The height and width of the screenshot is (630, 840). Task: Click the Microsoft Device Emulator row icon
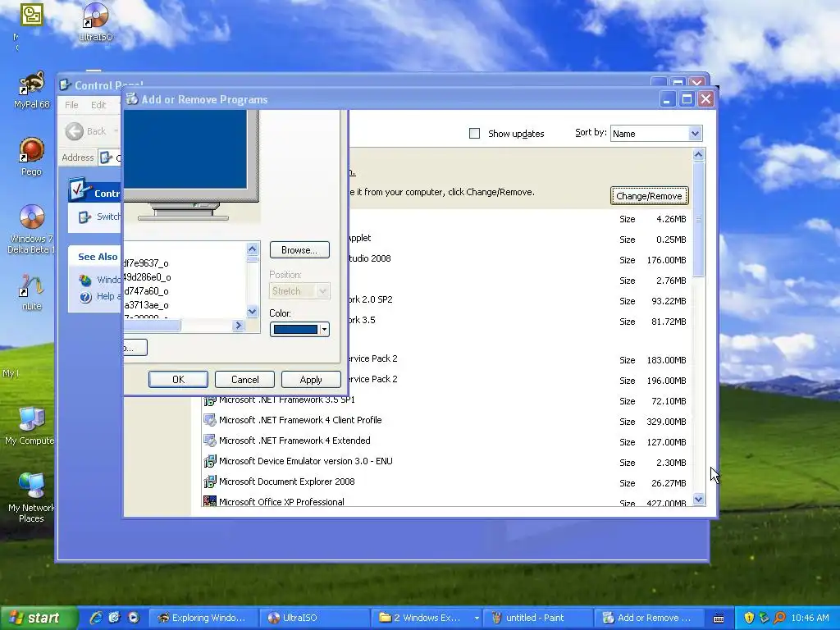tap(210, 461)
